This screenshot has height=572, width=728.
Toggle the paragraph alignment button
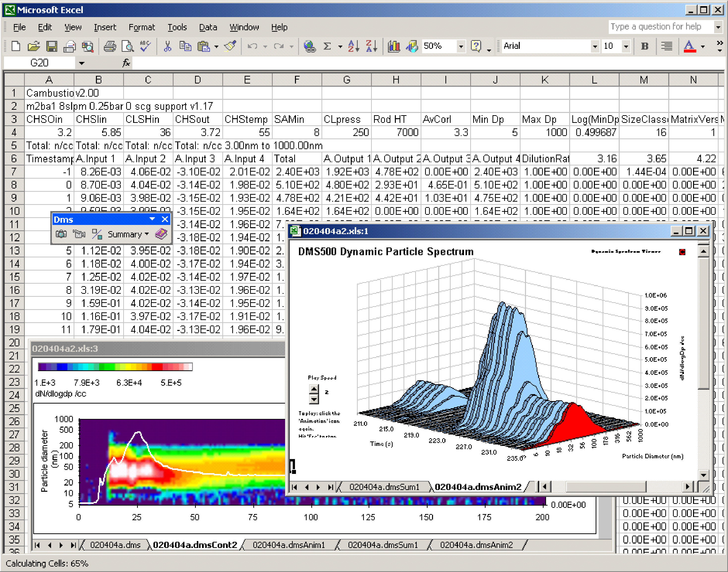(x=667, y=46)
